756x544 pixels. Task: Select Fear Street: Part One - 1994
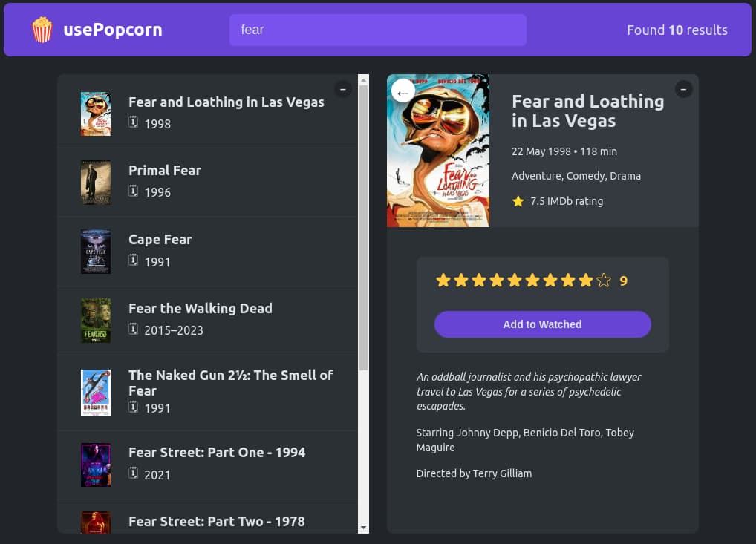[207, 465]
